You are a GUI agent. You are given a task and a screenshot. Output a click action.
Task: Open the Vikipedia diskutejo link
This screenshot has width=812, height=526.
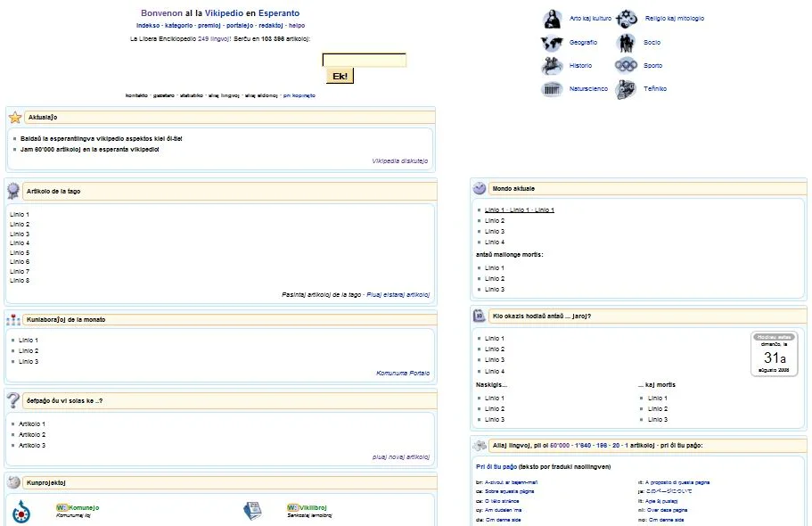click(399, 161)
